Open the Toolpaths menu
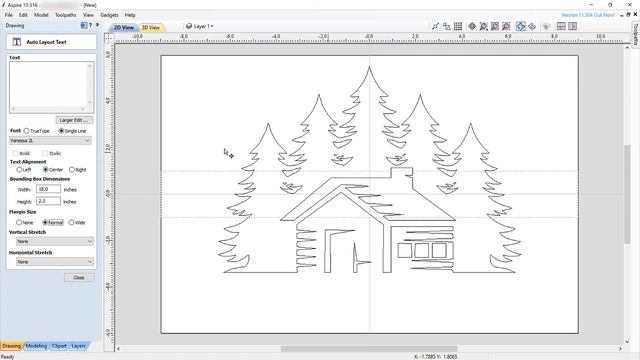This screenshot has width=640, height=360. [65, 15]
